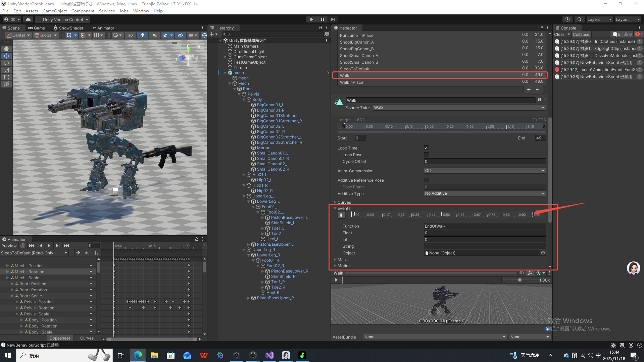Open Microsoft Edge from the taskbar
Viewport: 644px width, 362px height.
(138, 355)
